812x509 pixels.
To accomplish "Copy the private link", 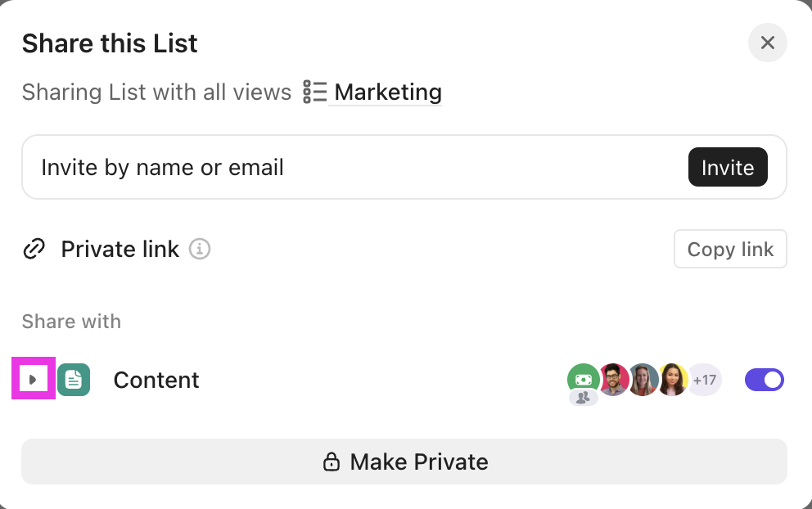I will (x=729, y=249).
